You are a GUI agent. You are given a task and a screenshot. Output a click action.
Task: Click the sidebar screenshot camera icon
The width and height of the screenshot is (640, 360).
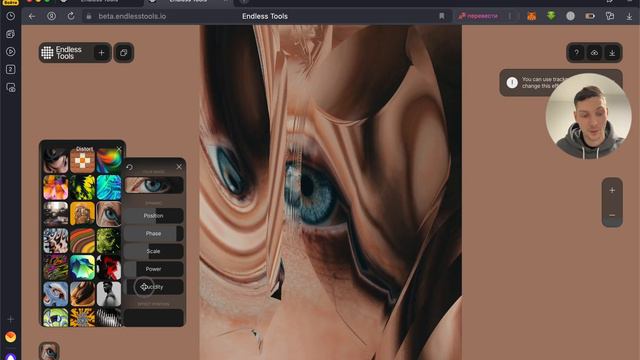tap(11, 87)
